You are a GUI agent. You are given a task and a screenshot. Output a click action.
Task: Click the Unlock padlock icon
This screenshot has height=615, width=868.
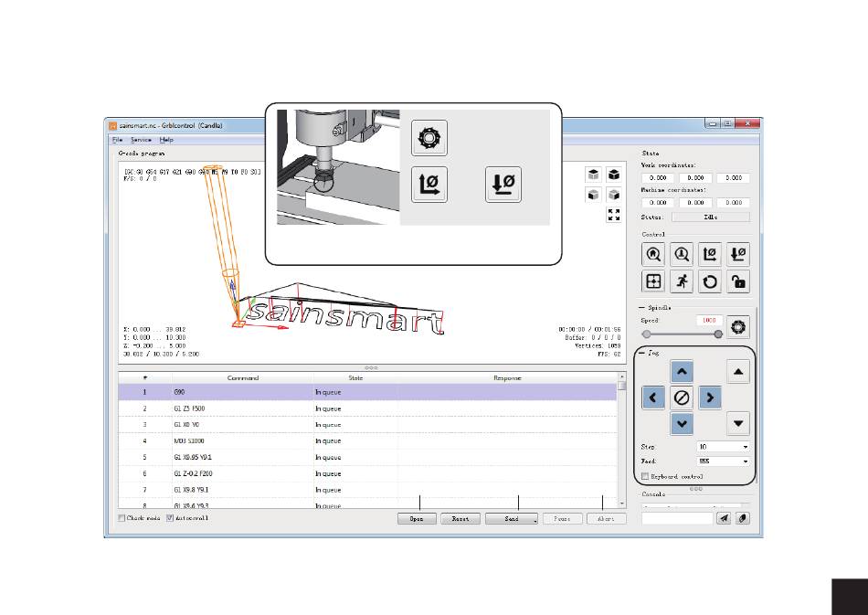tap(738, 281)
